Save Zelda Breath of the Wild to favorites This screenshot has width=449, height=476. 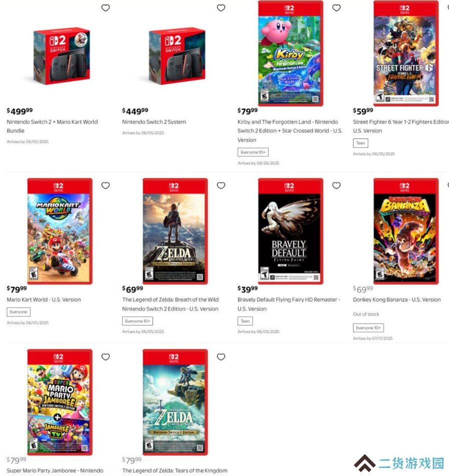[221, 185]
